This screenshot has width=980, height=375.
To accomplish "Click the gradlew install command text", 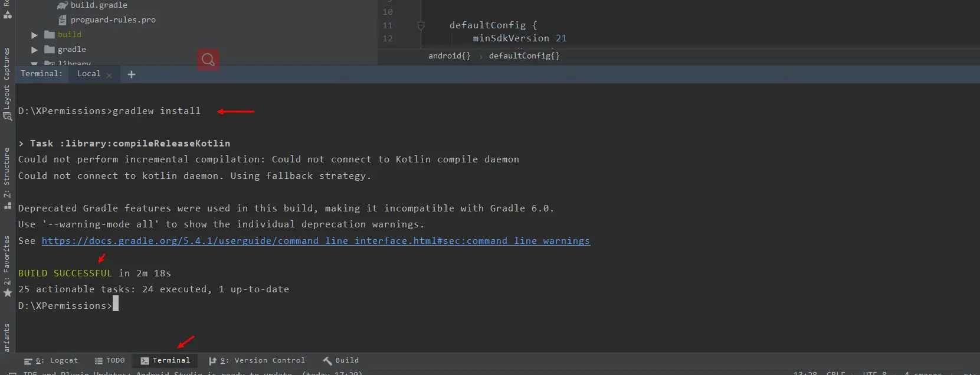I will coord(156,111).
